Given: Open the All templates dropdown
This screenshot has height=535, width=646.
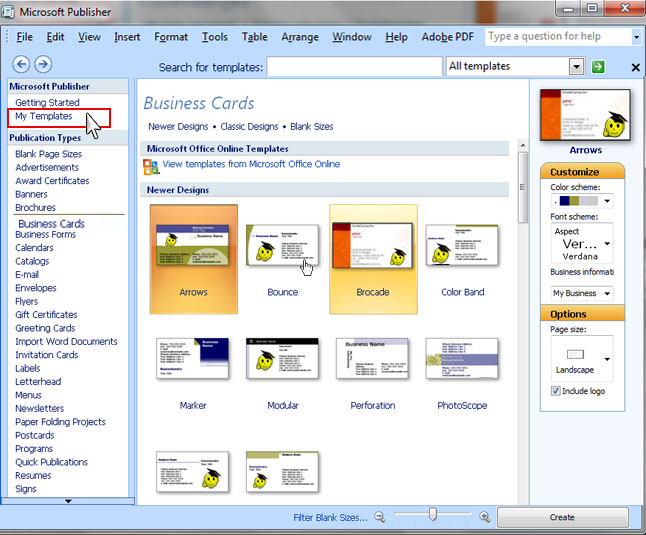Looking at the screenshot, I should pos(576,66).
